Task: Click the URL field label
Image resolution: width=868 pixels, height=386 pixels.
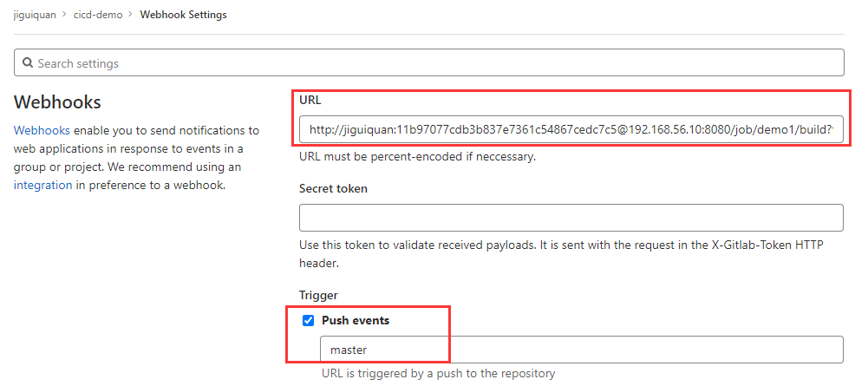Action: (x=310, y=101)
